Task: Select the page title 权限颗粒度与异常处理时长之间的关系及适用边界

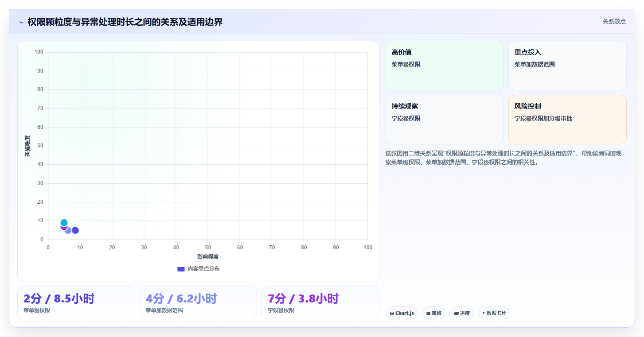Action: (125, 22)
